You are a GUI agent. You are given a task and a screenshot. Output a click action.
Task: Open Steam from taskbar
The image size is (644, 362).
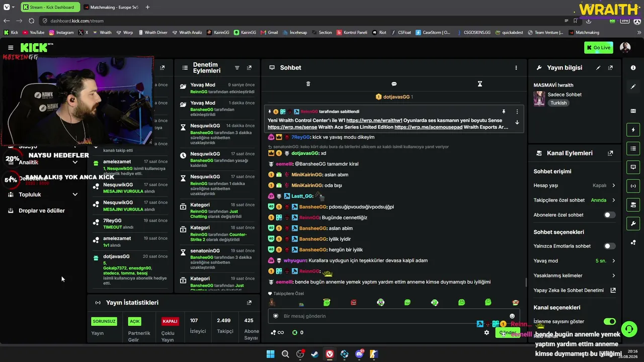(x=314, y=354)
